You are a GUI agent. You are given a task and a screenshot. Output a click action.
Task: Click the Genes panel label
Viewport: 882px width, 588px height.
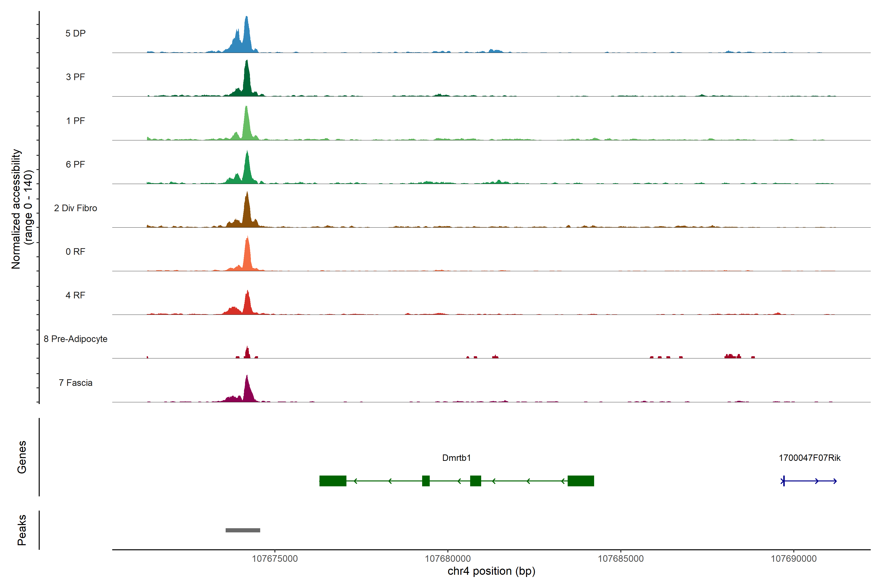pos(22,457)
